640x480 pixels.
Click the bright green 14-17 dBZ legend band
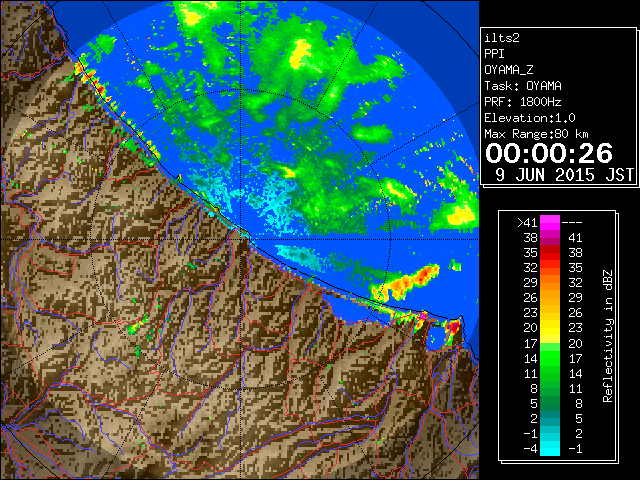(550, 358)
